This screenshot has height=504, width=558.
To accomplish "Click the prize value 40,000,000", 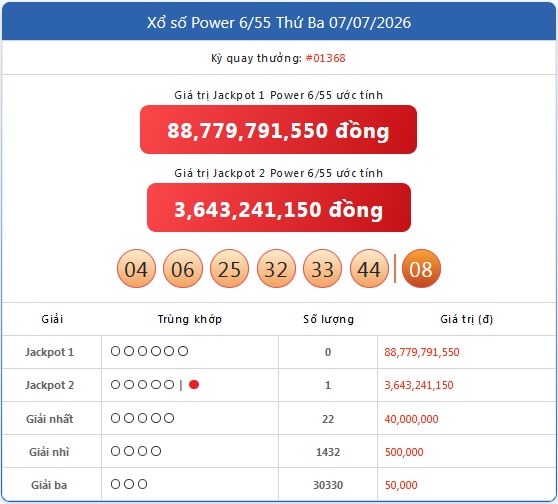I will (x=411, y=419).
